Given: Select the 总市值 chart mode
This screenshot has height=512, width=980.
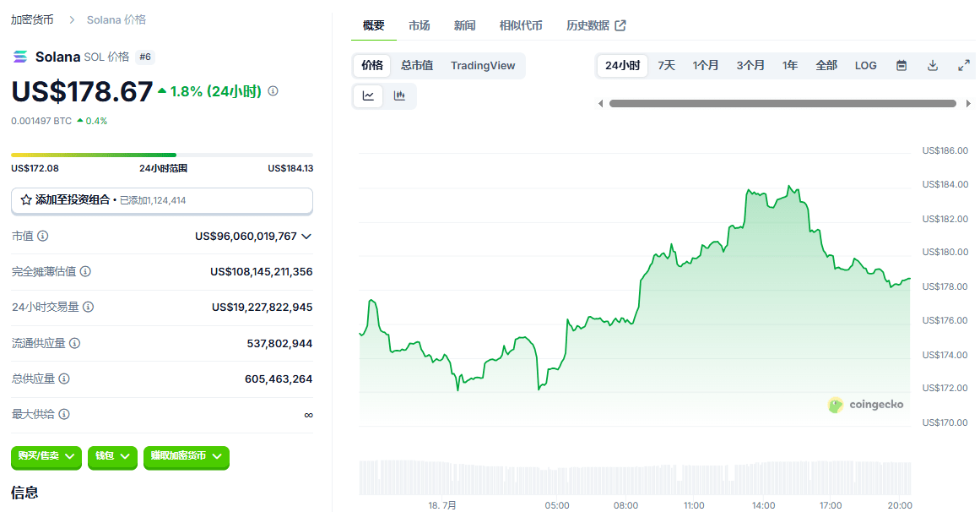Looking at the screenshot, I should pyautogui.click(x=417, y=66).
